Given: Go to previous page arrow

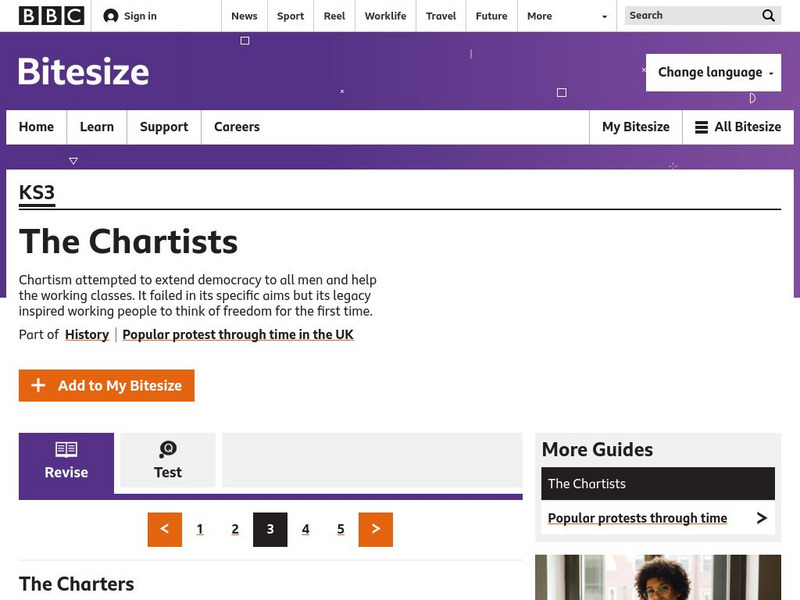Looking at the screenshot, I should point(165,529).
